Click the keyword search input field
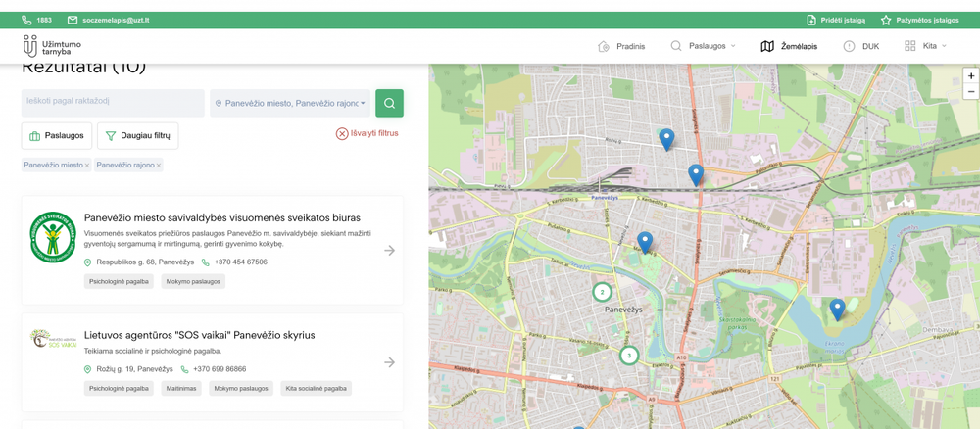This screenshot has height=429, width=980. pyautogui.click(x=113, y=103)
